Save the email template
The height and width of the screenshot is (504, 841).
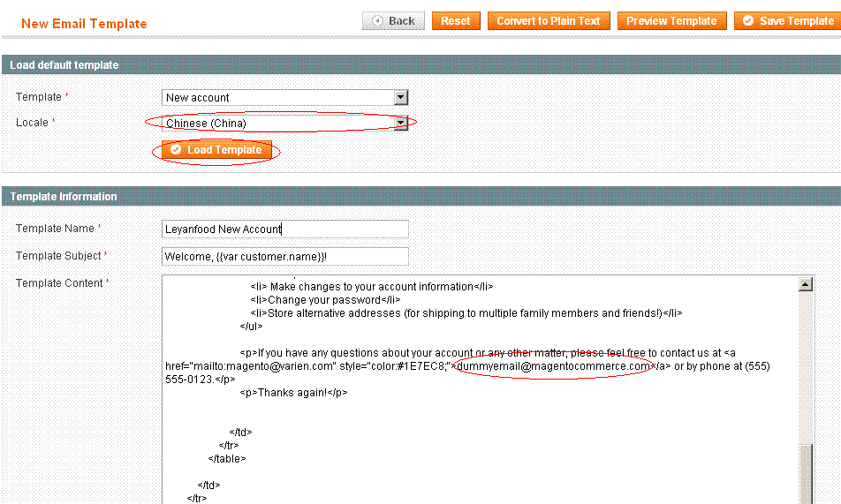point(787,21)
